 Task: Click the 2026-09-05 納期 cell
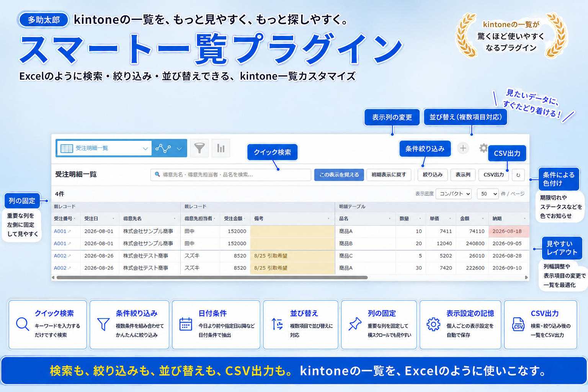509,243
